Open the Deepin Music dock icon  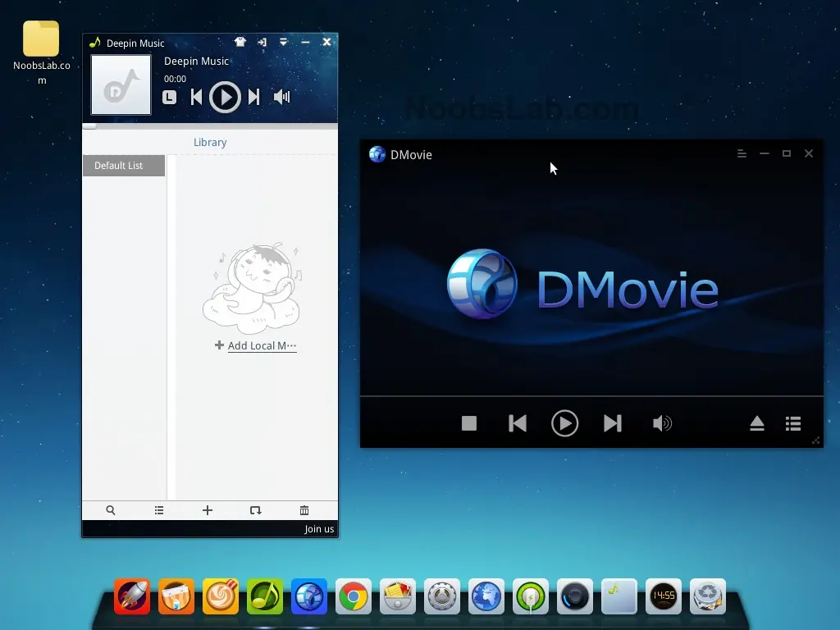coord(265,596)
